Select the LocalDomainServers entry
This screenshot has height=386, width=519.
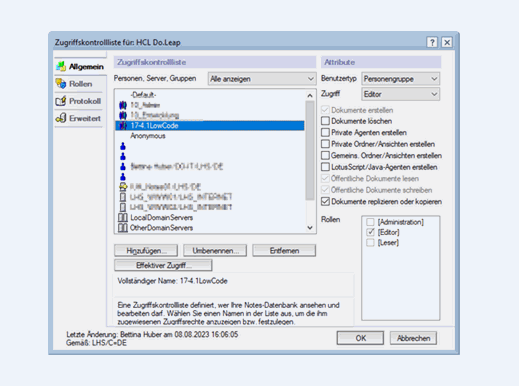210,218
